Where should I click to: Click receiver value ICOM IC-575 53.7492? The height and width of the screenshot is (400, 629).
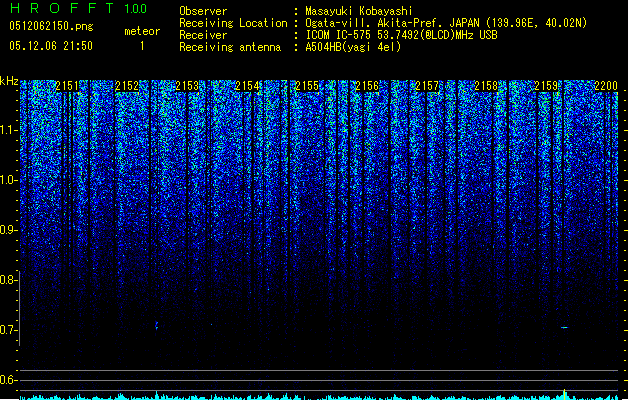[359, 35]
